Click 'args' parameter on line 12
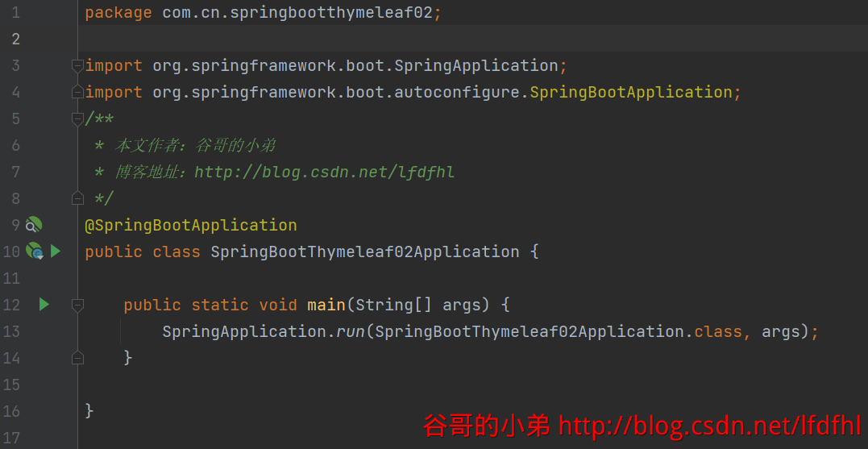This screenshot has width=868, height=449. pyautogui.click(x=462, y=306)
